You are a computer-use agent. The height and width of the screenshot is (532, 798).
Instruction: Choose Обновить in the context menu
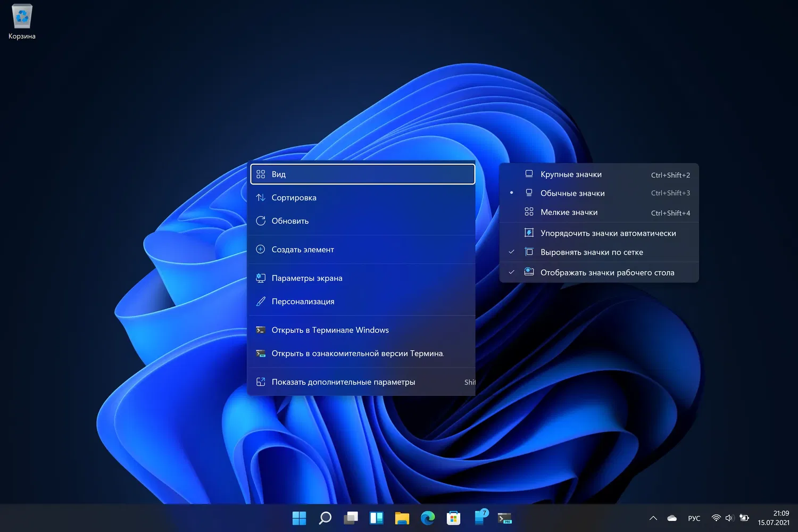click(290, 221)
